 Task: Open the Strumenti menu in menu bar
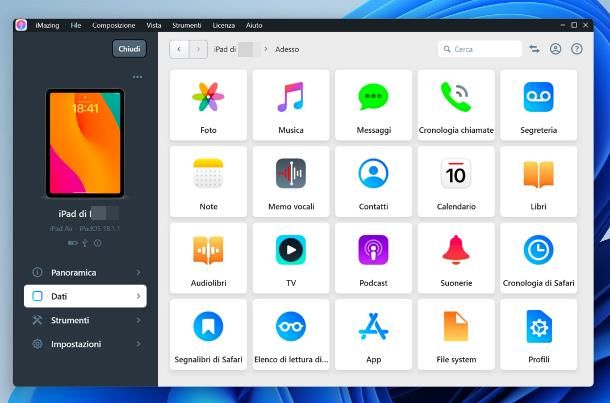coord(187,25)
